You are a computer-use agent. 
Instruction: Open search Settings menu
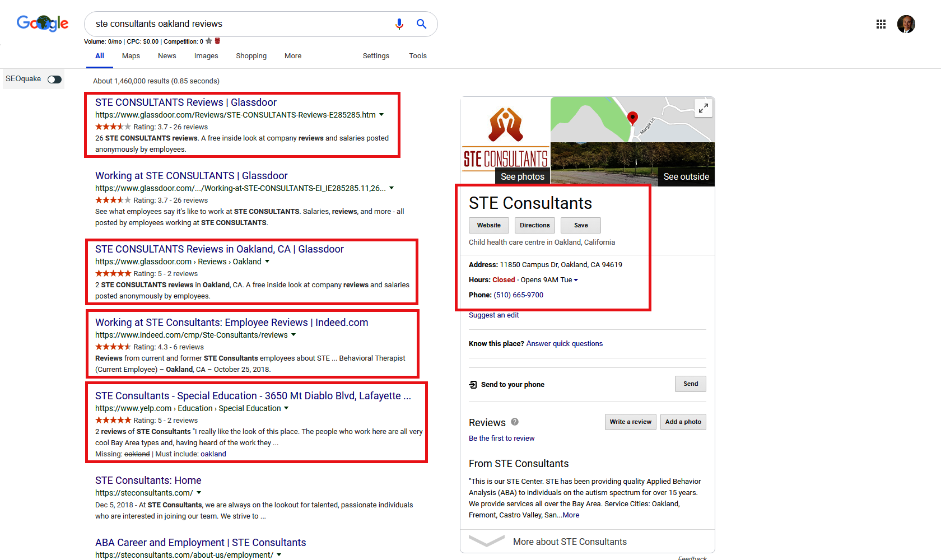(376, 56)
